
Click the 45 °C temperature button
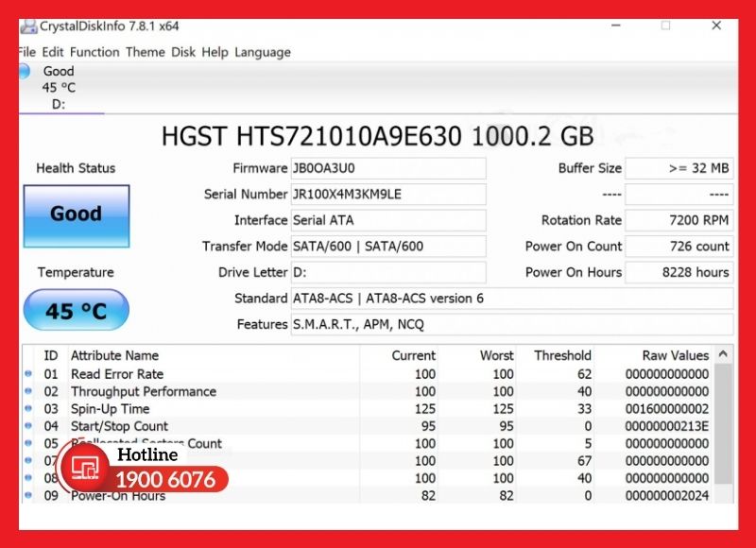pos(77,310)
